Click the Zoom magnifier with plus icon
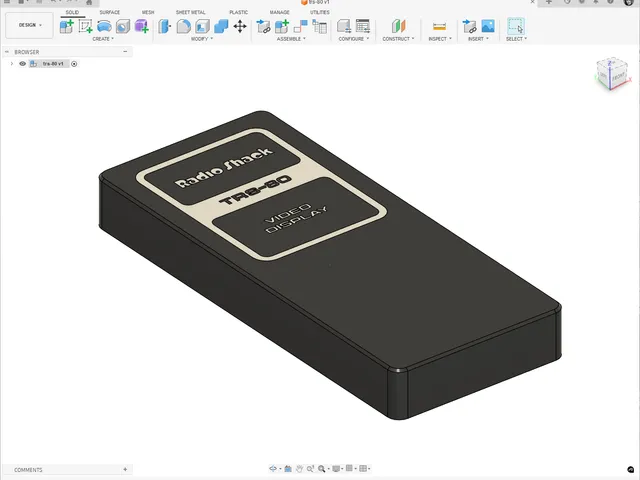The width and height of the screenshot is (640, 480). click(310, 469)
